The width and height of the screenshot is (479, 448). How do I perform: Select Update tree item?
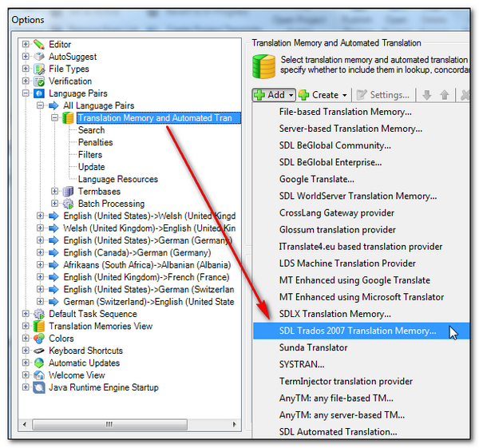91,167
